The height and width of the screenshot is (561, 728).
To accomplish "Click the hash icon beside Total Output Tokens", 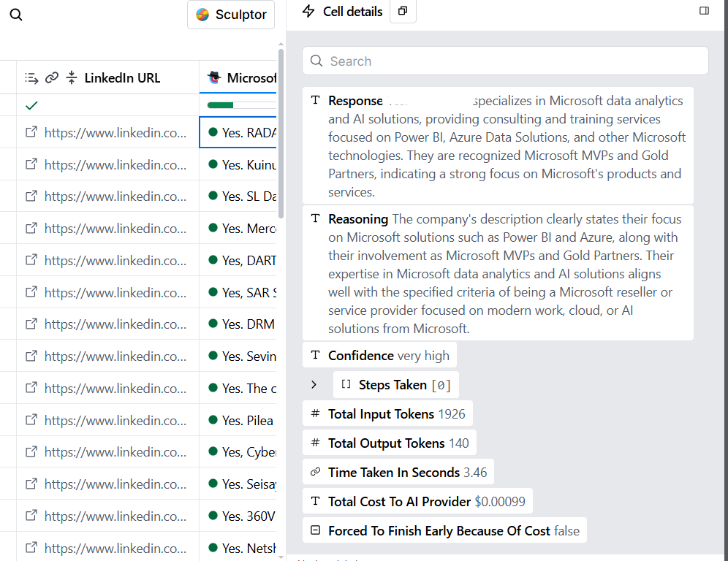I will click(x=315, y=443).
